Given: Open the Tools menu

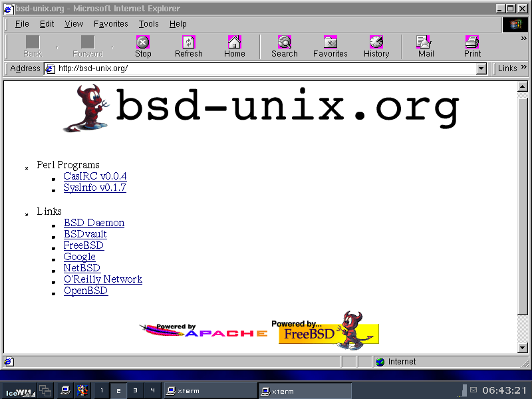Looking at the screenshot, I should pyautogui.click(x=148, y=24).
